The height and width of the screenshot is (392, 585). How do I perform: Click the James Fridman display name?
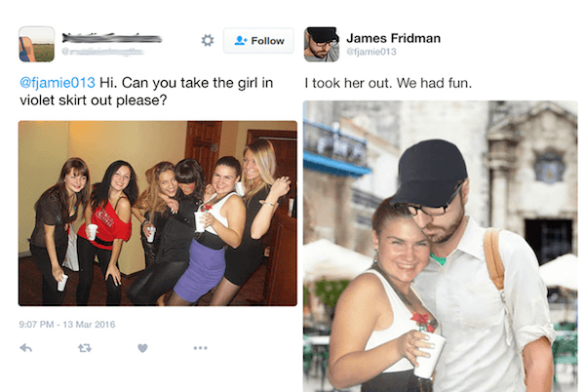coord(393,38)
